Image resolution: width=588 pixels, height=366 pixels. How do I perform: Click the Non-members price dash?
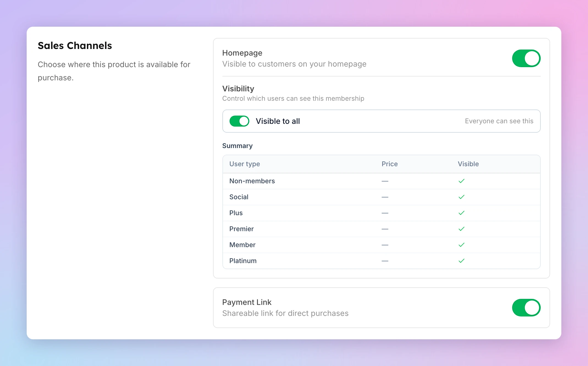tap(385, 181)
